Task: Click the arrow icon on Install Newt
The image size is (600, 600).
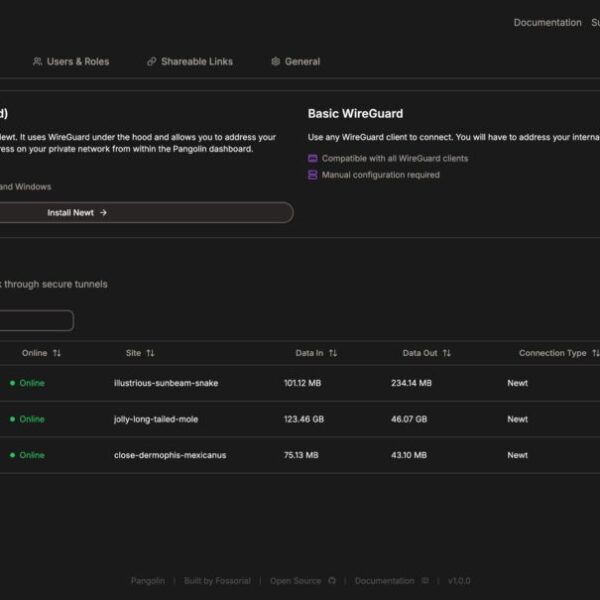Action: point(103,212)
